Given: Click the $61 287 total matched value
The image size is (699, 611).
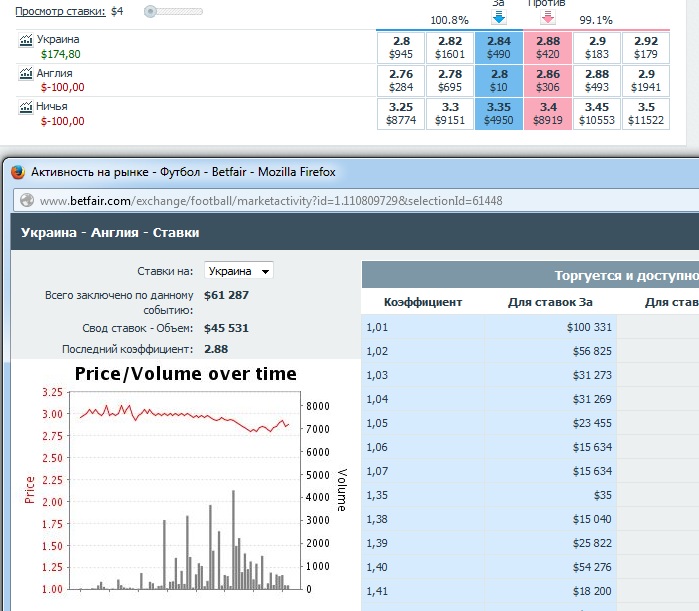Looking at the screenshot, I should pos(226,295).
